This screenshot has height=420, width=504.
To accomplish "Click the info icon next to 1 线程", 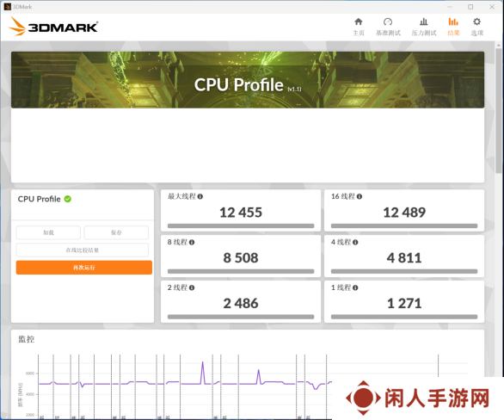I will pos(355,287).
